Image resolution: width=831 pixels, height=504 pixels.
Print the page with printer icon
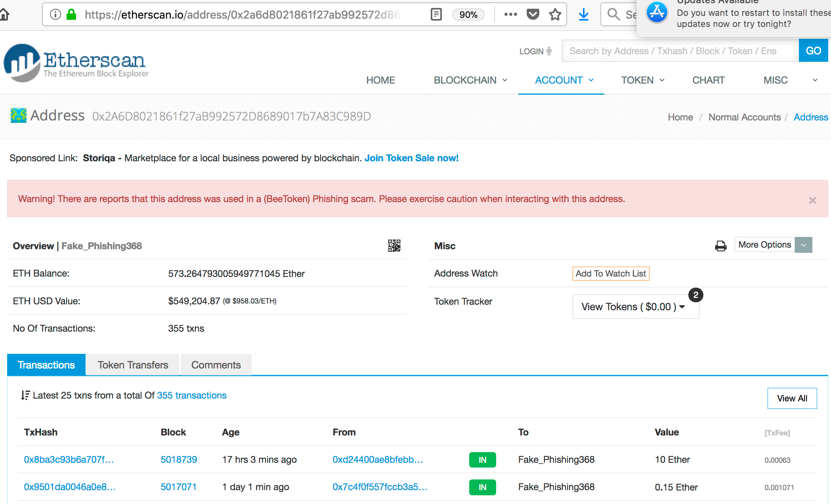720,246
